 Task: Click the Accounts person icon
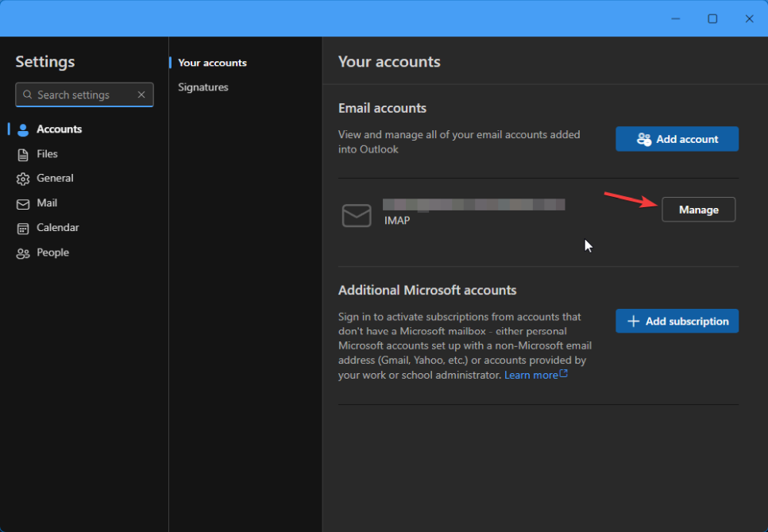pos(23,129)
